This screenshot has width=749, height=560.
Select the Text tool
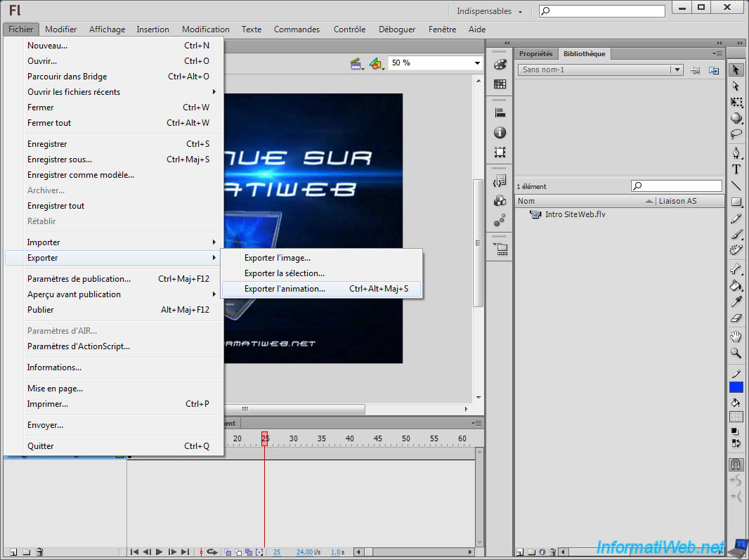coord(736,169)
